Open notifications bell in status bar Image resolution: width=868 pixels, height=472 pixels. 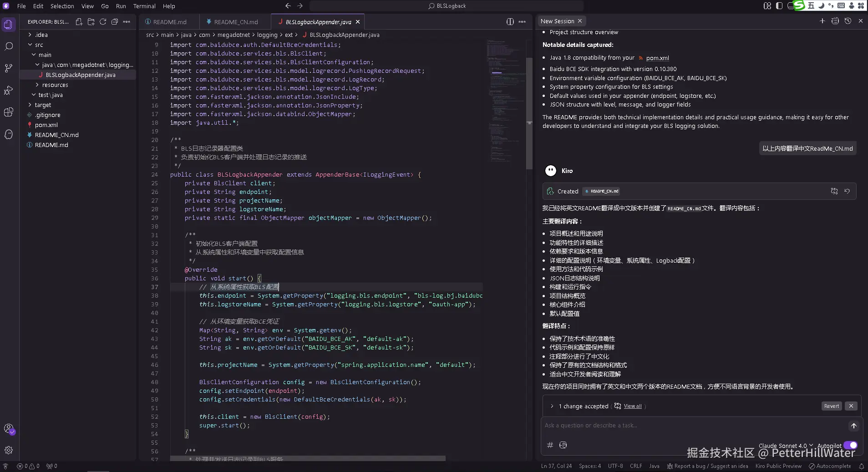tap(861, 466)
